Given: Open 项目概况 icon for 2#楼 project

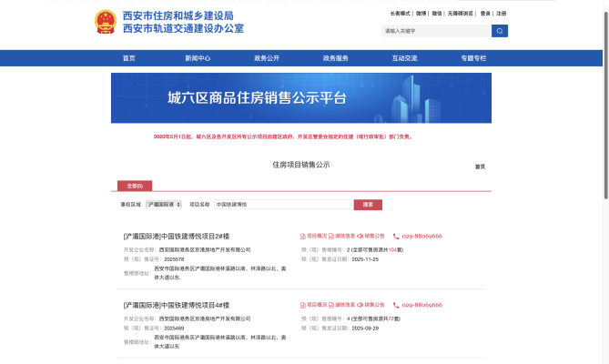Looking at the screenshot, I should coord(303,236).
